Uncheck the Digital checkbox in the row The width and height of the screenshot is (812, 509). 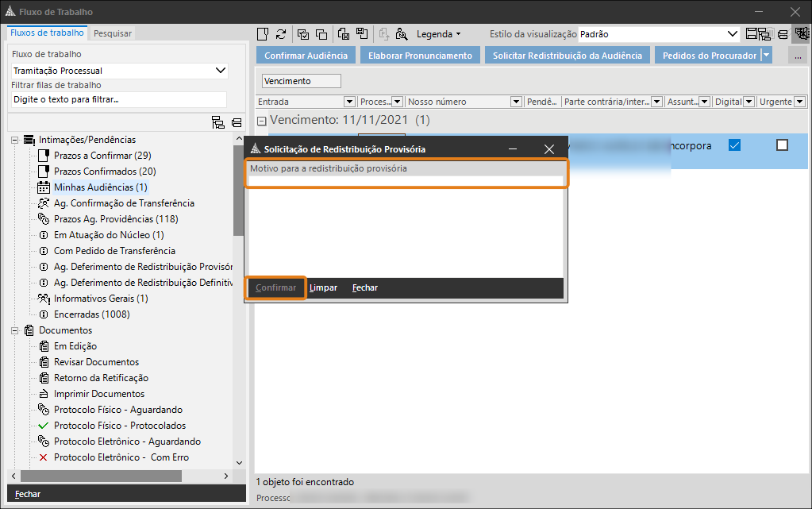(x=734, y=145)
